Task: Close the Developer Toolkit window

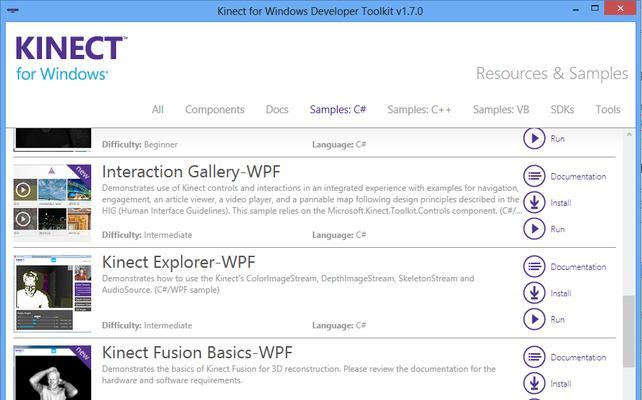Action: [x=620, y=8]
